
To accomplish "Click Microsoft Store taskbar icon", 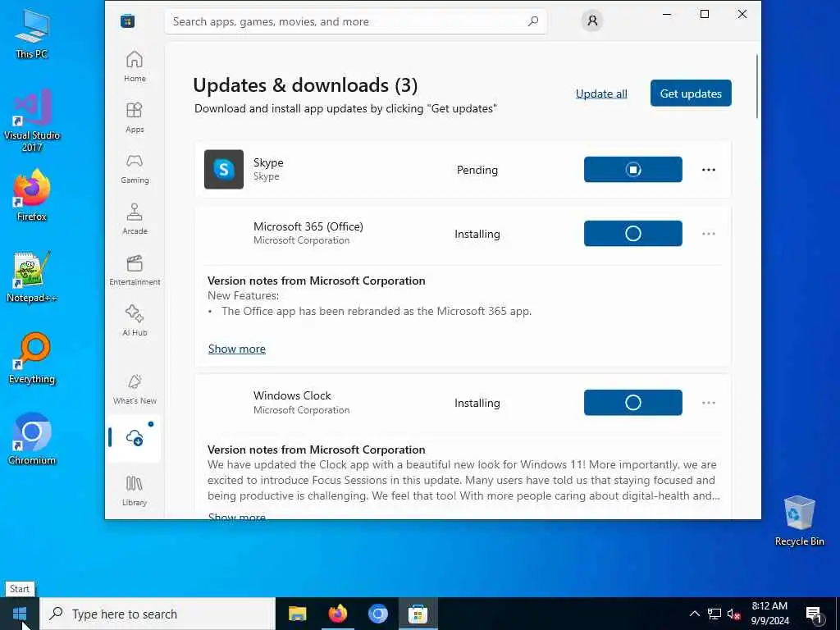I will [x=418, y=614].
